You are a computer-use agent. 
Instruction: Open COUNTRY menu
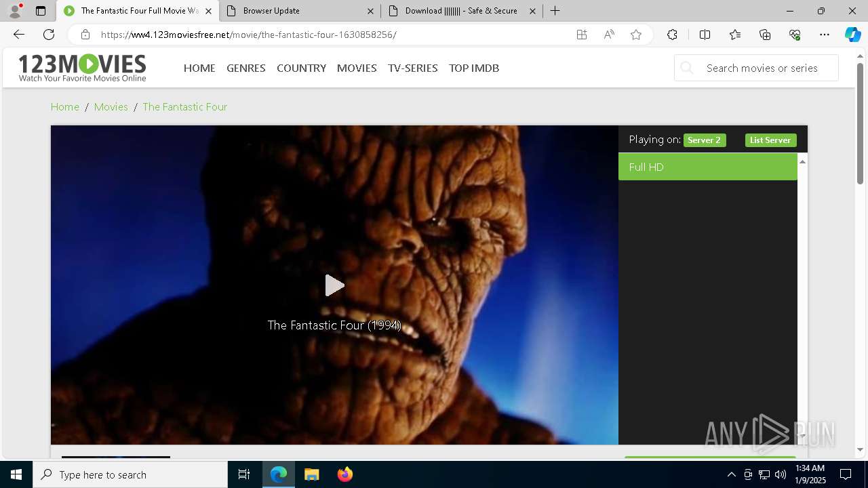(301, 68)
